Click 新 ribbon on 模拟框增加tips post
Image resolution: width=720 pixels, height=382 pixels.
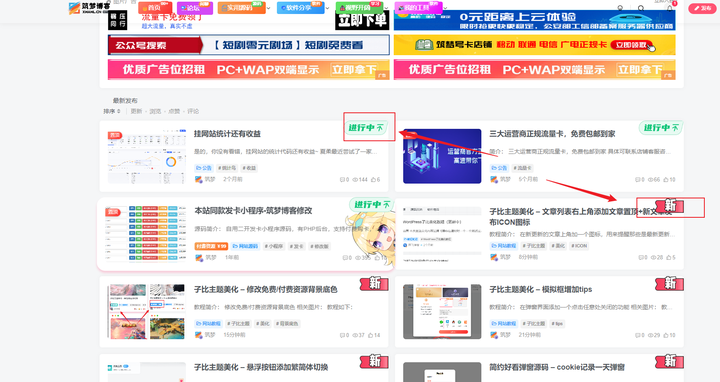coord(669,283)
